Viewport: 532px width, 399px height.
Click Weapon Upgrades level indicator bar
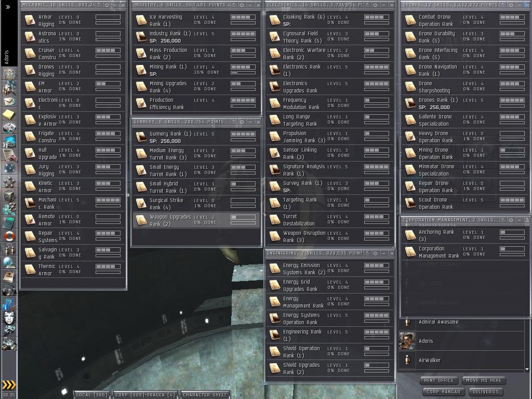[x=243, y=217]
